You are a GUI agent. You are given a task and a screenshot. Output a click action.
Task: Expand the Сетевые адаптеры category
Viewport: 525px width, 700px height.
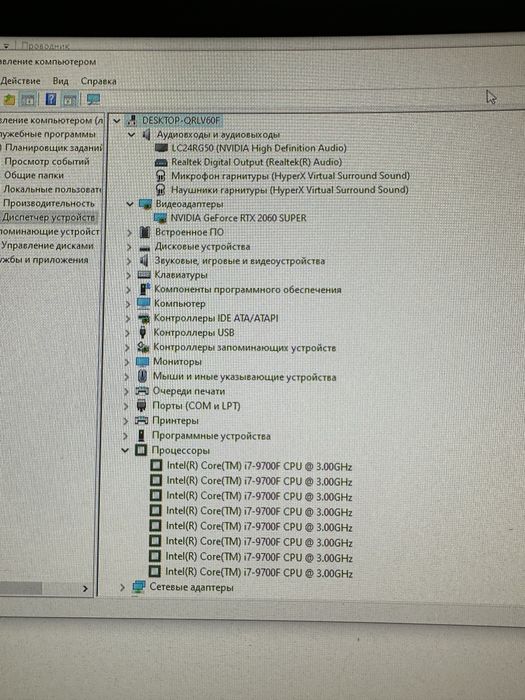pyautogui.click(x=122, y=588)
